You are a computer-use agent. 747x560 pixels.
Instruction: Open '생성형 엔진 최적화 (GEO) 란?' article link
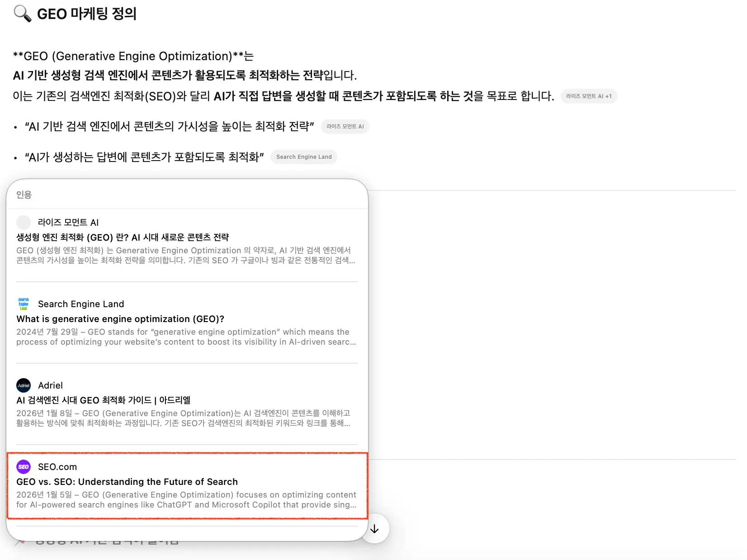123,237
